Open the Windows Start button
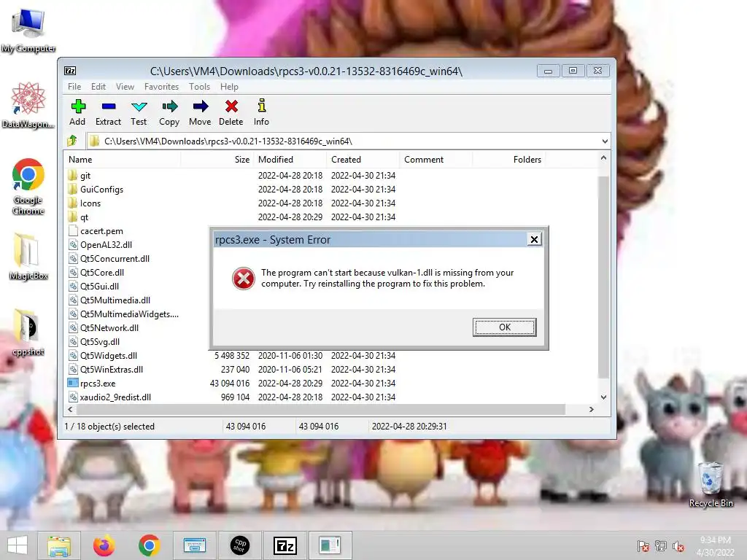 [18, 545]
